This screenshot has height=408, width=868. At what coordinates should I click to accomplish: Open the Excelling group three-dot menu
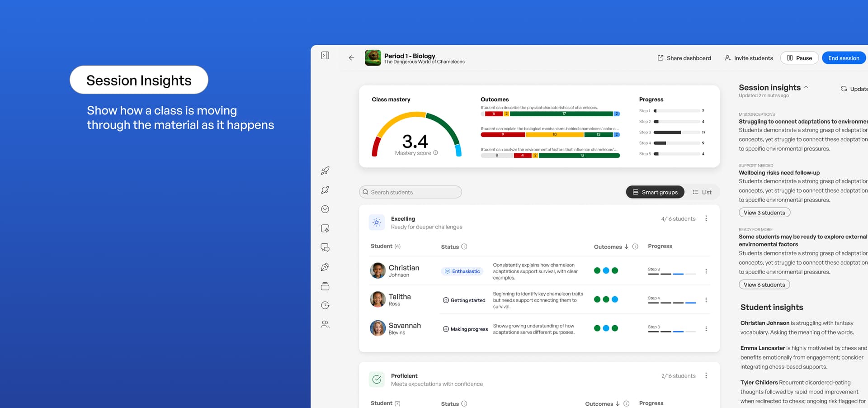(706, 218)
